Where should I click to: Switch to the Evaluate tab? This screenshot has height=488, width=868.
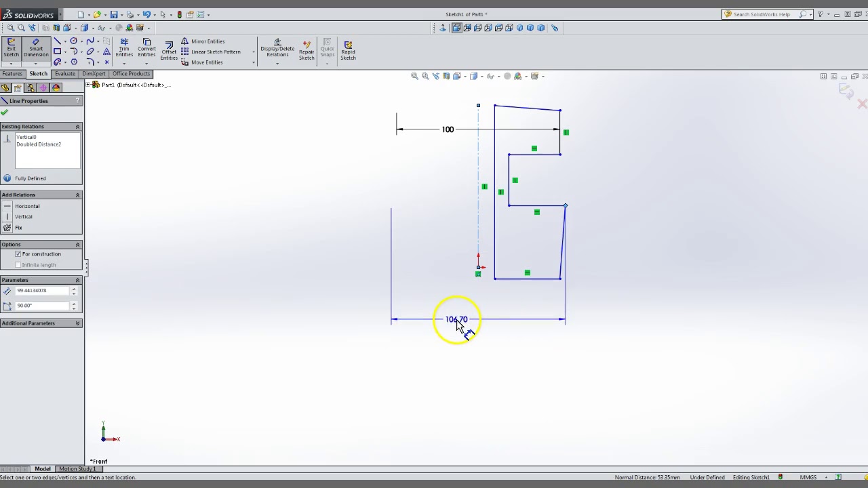(65, 74)
